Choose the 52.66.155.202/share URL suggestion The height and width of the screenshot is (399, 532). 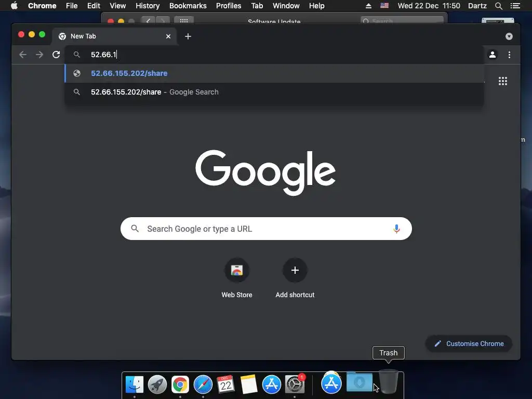tap(274, 73)
